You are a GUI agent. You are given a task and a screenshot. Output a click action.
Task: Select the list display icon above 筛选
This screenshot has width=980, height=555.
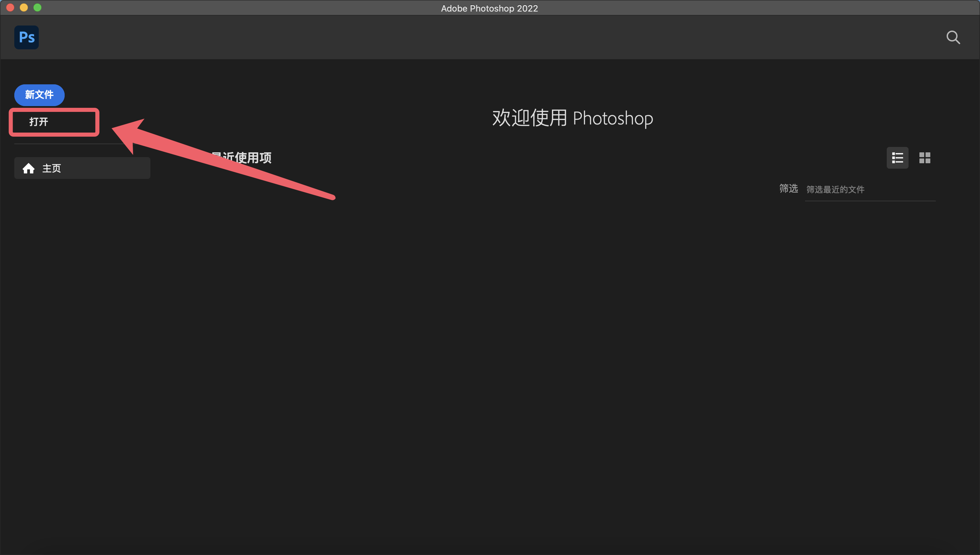click(x=897, y=157)
